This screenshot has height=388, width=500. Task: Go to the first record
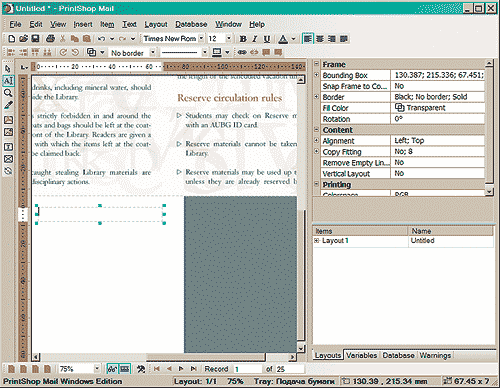pyautogui.click(x=157, y=369)
